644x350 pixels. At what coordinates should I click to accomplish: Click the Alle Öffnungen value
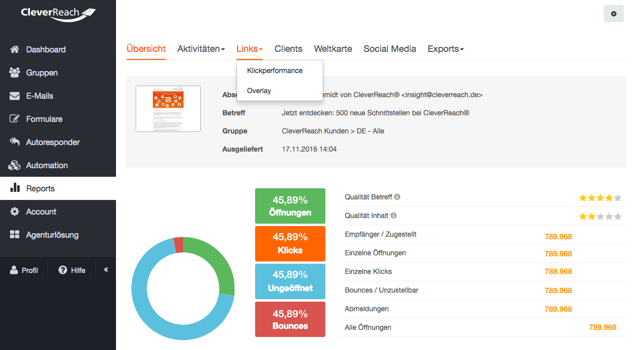pos(603,327)
